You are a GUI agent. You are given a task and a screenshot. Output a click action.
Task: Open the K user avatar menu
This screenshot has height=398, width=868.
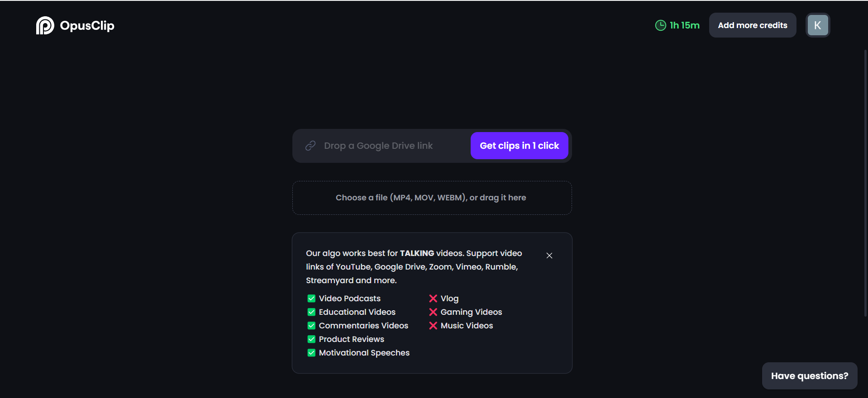[817, 25]
